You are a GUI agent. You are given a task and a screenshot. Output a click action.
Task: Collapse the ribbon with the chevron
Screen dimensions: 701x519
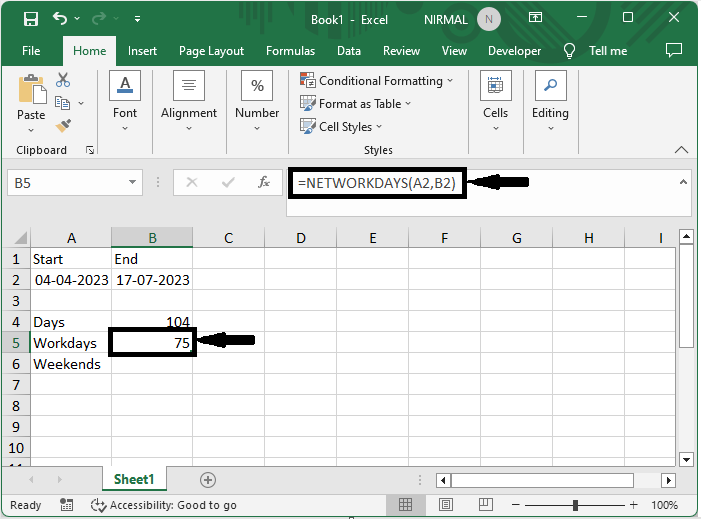click(681, 150)
